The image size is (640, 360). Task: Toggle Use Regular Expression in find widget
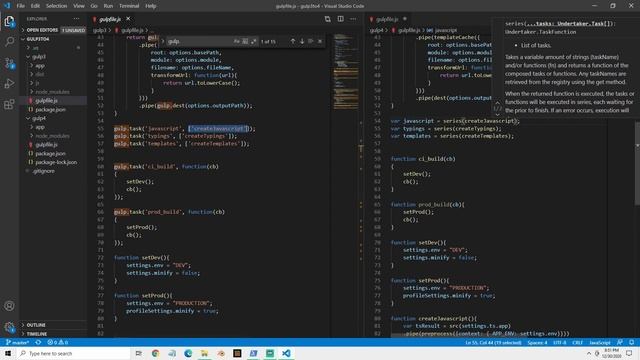click(x=254, y=41)
